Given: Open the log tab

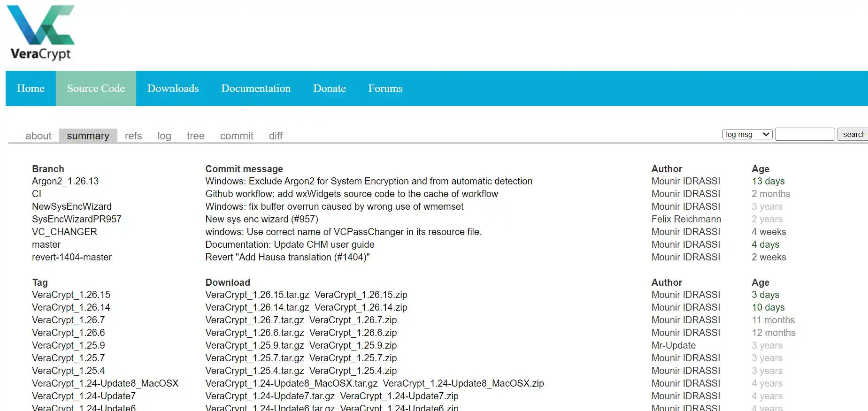Looking at the screenshot, I should (164, 136).
